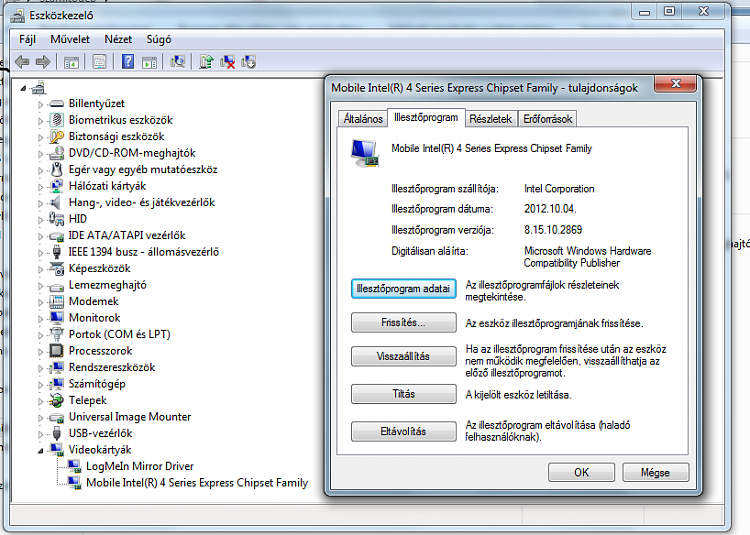Switch to the Általános tab

coord(363,119)
